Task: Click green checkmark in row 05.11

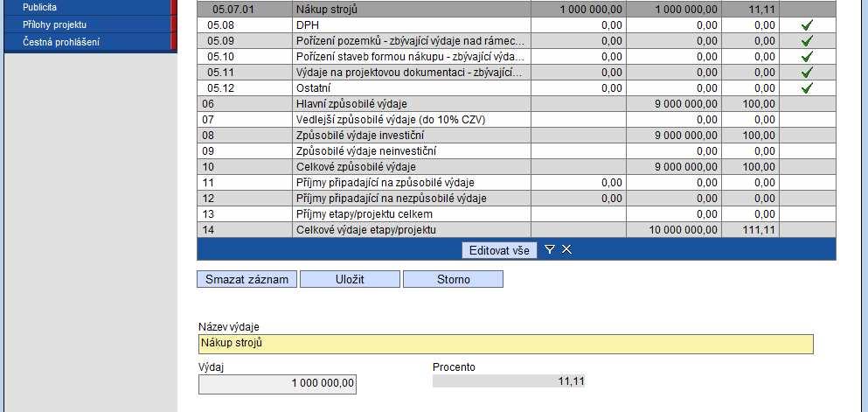Action: point(807,72)
